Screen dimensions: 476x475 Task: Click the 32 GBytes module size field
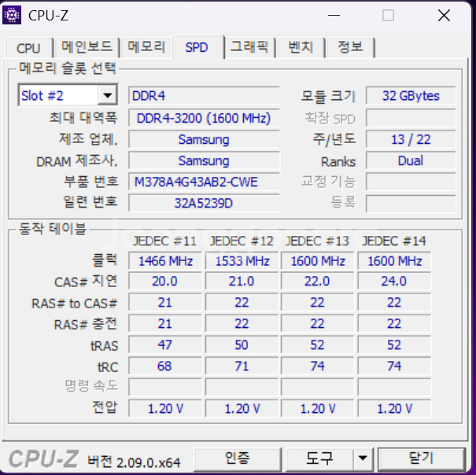coord(410,96)
